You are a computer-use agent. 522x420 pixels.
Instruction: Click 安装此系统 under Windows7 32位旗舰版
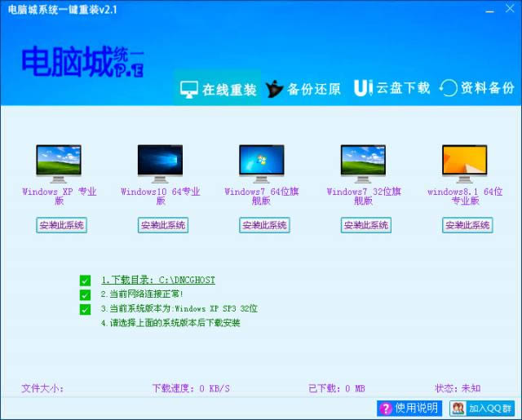pos(366,225)
